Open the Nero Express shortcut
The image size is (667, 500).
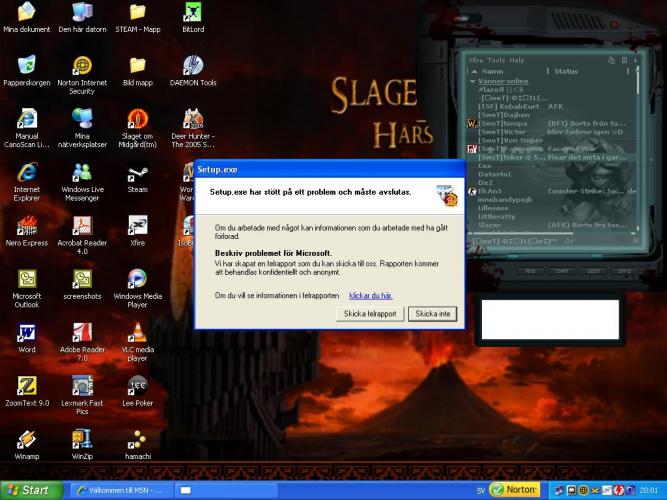[27, 226]
